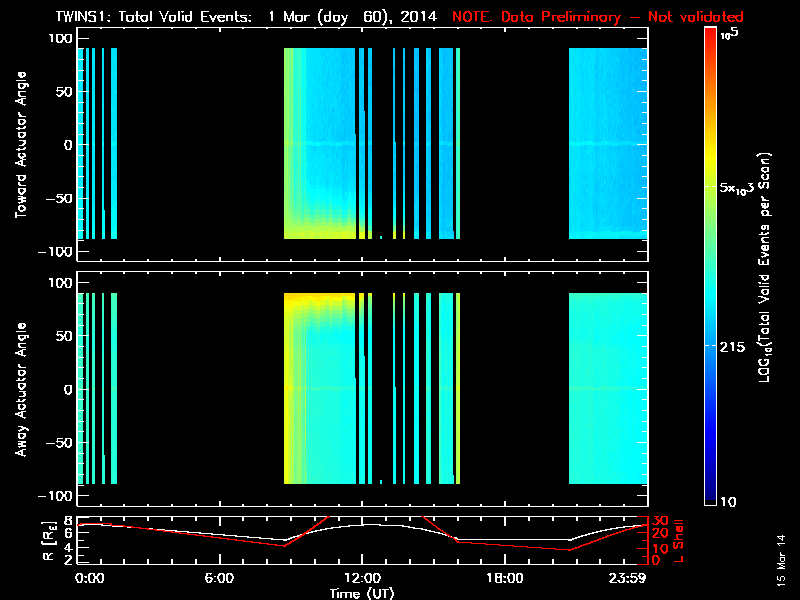Image resolution: width=800 pixels, height=600 pixels.
Task: Click the 6:00 time tick label
Action: [219, 578]
